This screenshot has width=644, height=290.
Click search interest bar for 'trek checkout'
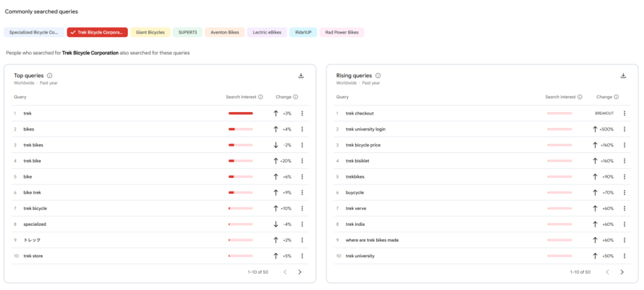(x=560, y=113)
